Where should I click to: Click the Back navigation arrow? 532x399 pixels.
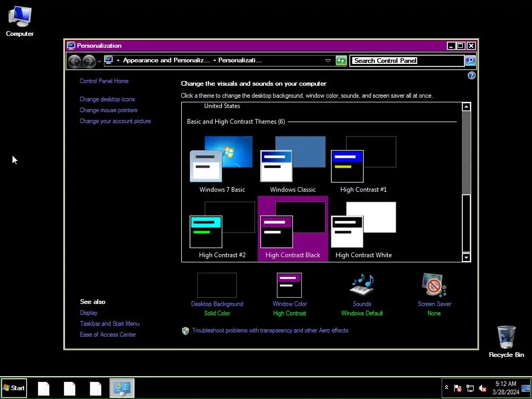75,61
